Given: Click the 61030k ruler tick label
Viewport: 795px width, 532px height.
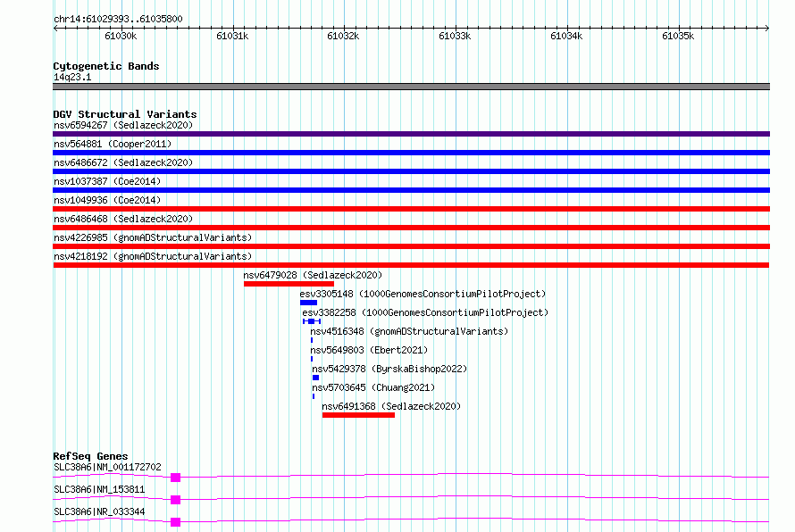Looking at the screenshot, I should [121, 36].
